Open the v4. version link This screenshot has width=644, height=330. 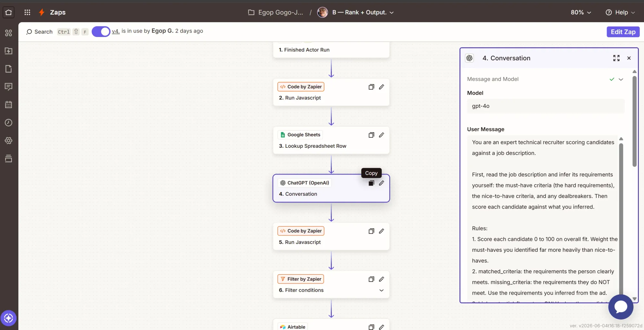(116, 31)
